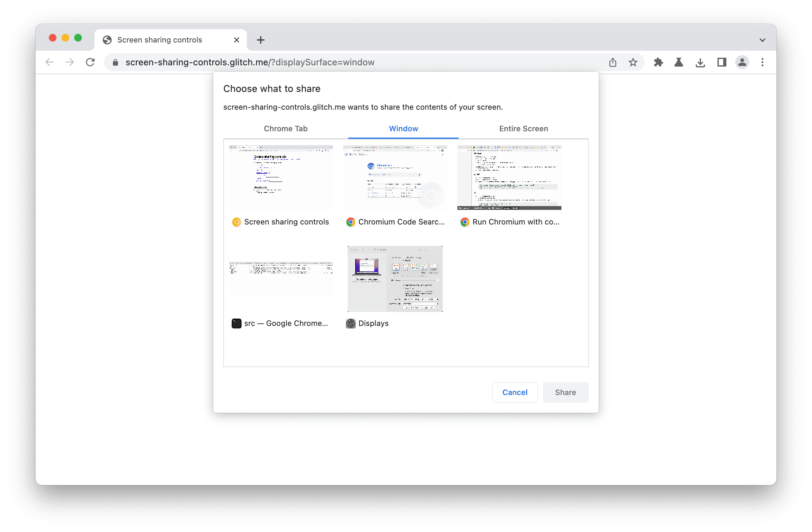812x532 pixels.
Task: Switch to Entire Screen sharing tab
Action: (523, 128)
